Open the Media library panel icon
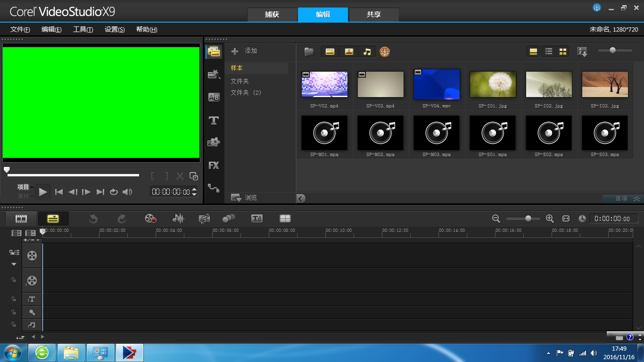 [214, 51]
